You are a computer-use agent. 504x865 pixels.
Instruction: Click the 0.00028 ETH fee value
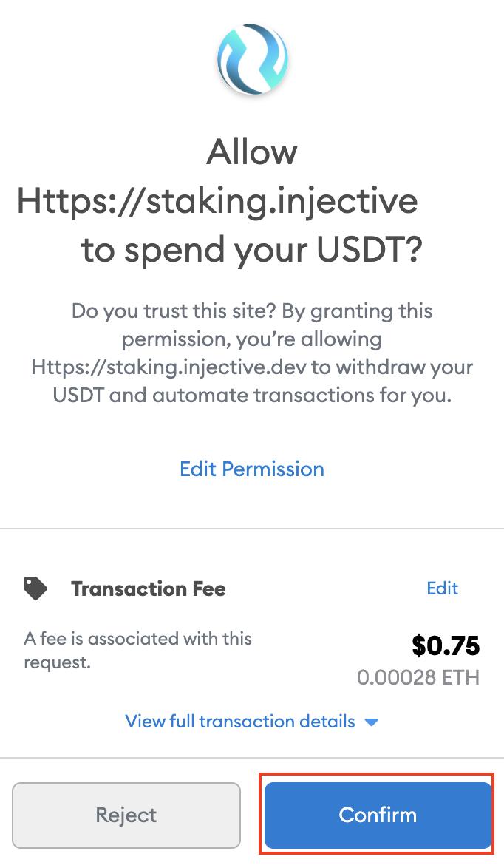[418, 677]
